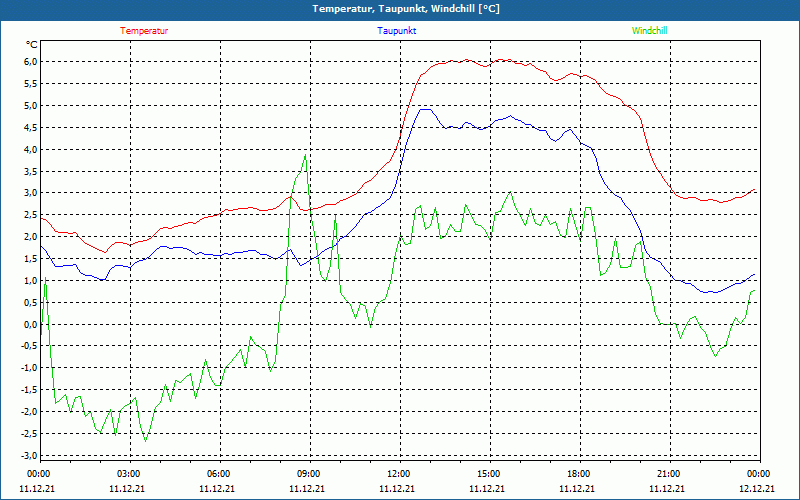Click the -1,5 value on y-axis
Screen dimensions: 800x500
click(30, 390)
